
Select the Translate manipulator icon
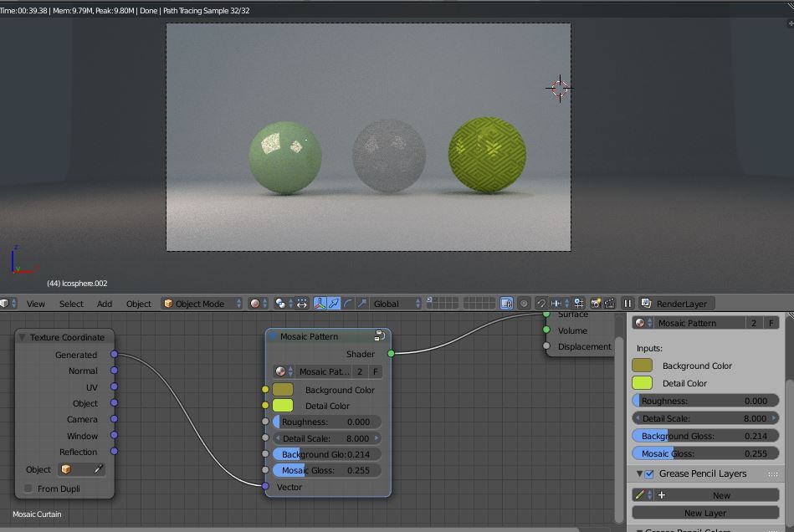click(333, 303)
